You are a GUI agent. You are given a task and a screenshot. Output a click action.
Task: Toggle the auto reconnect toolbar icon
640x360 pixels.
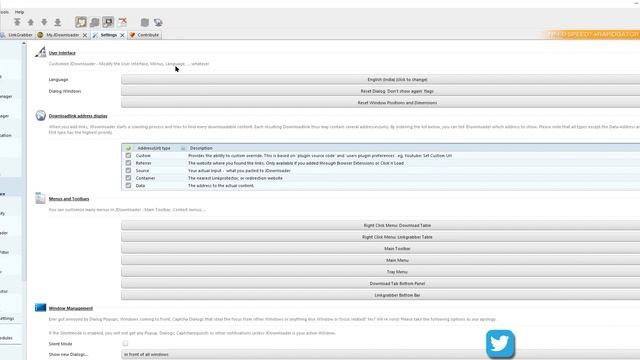94,22
